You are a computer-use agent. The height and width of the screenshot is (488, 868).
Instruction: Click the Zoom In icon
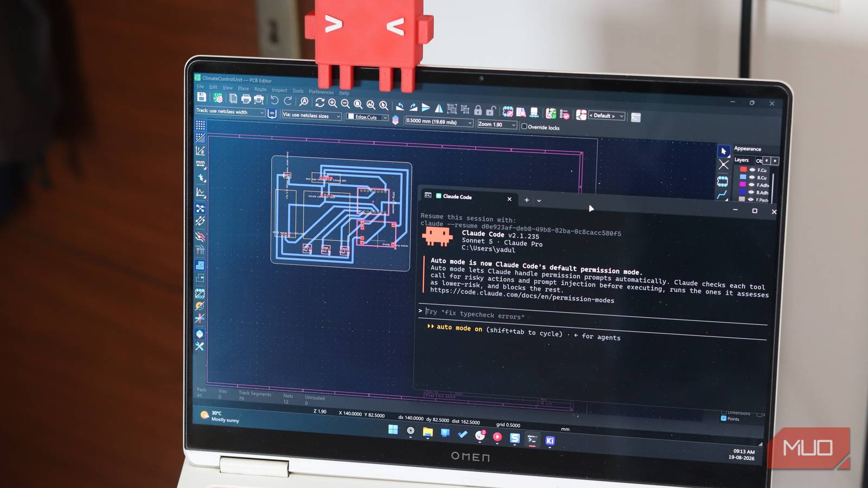click(x=333, y=102)
